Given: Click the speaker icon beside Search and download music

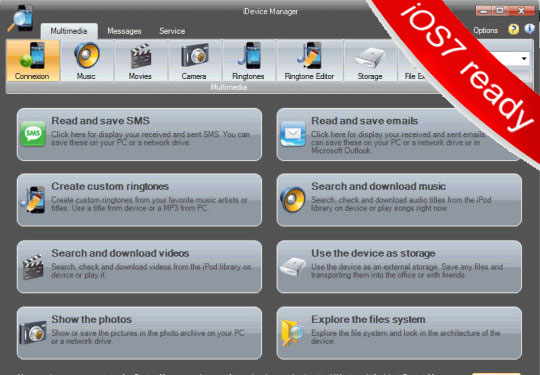Looking at the screenshot, I should coord(293,200).
